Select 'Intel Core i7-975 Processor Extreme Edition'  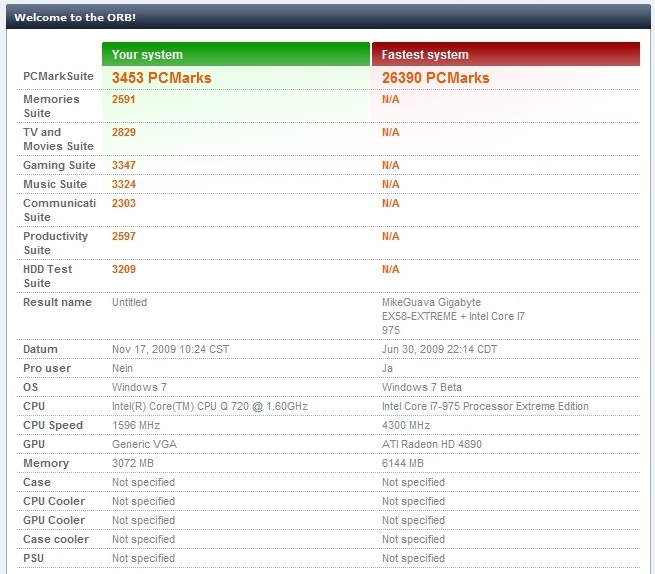click(x=485, y=406)
